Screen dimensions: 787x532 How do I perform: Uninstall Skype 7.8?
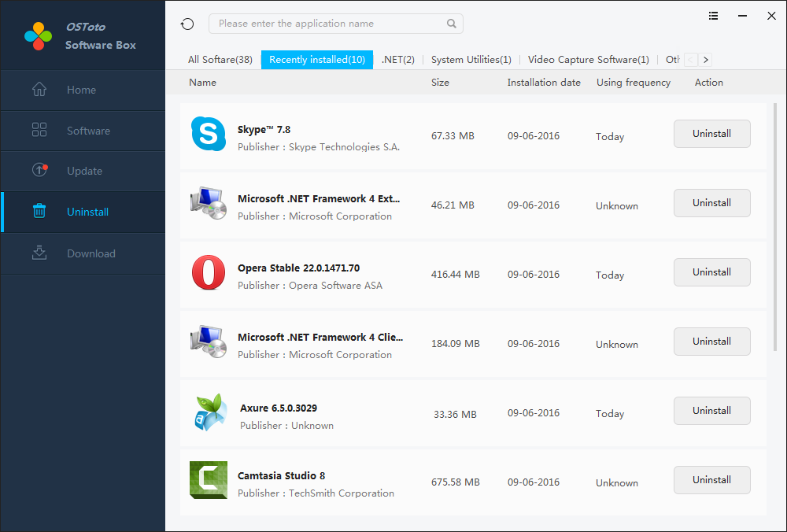711,134
